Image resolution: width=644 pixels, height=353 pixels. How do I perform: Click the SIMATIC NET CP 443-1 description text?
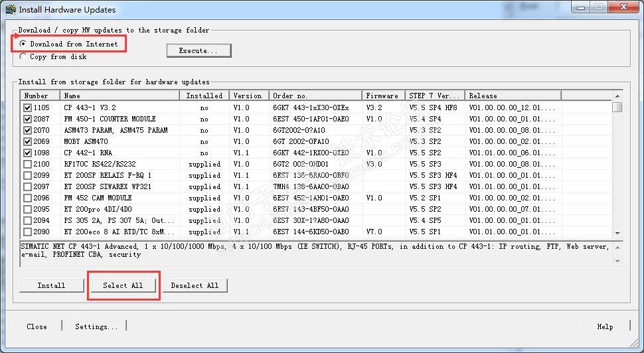tap(315, 250)
